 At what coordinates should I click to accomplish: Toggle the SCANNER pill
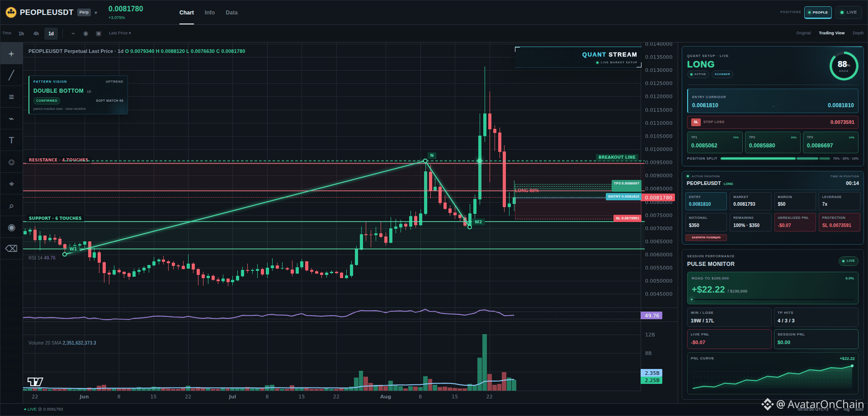pyautogui.click(x=722, y=74)
